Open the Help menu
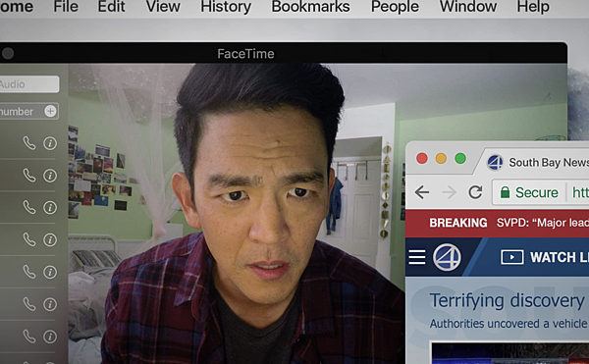 [x=533, y=7]
